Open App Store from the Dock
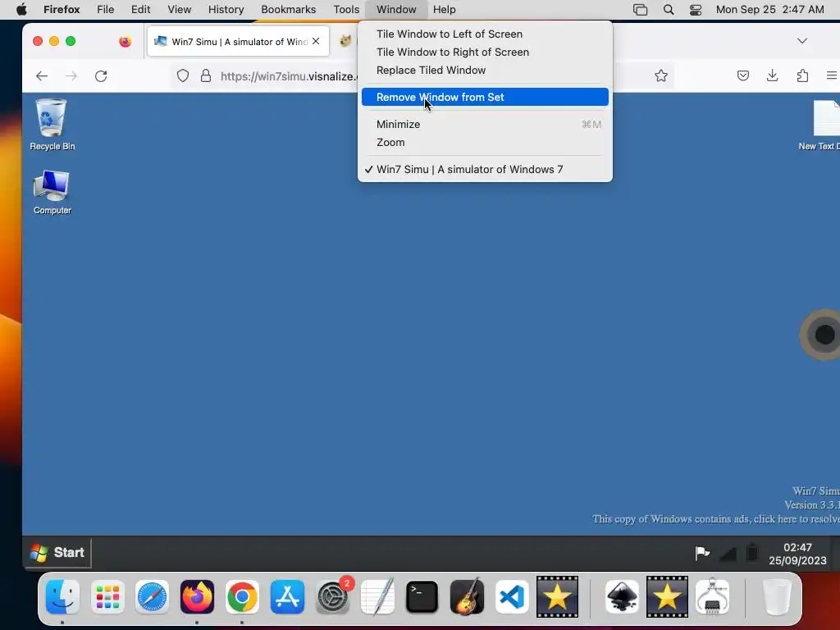The height and width of the screenshot is (630, 840). click(287, 596)
